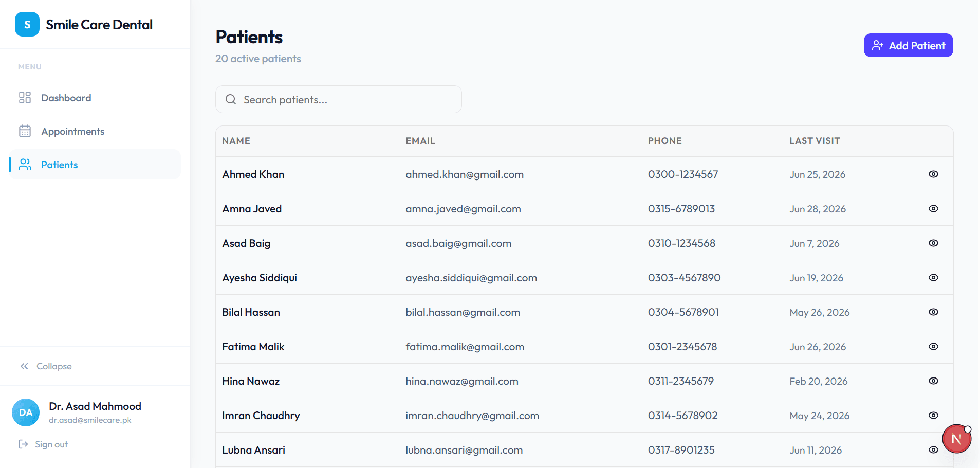This screenshot has width=980, height=468.
Task: View Lubna Ansari's record via eye icon
Action: pyautogui.click(x=933, y=449)
